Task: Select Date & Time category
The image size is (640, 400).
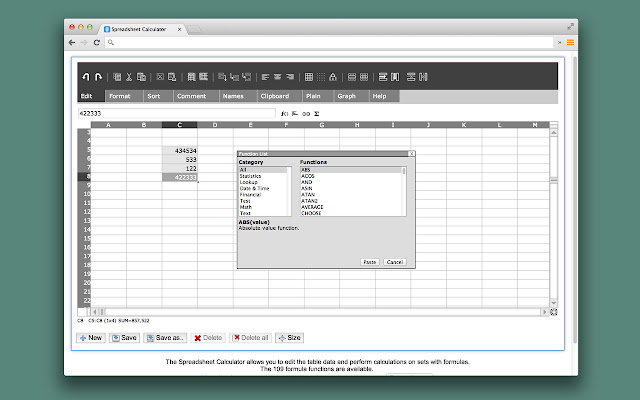Action: pos(263,189)
